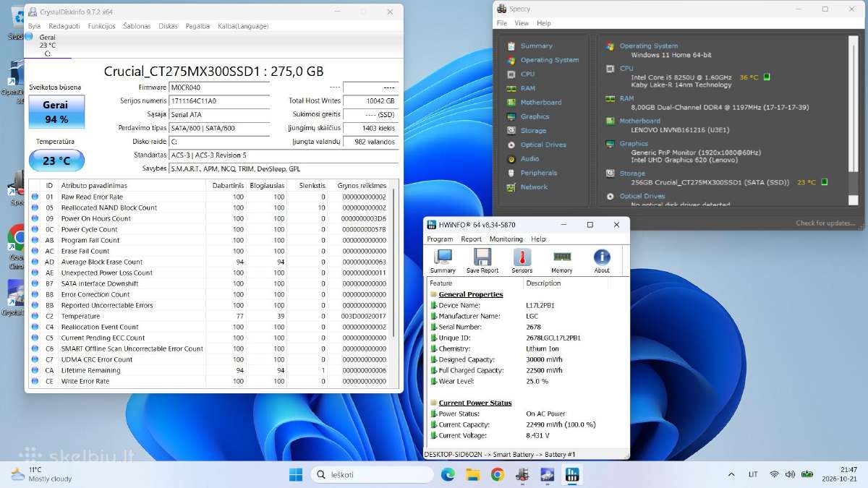868x488 pixels.
Task: Select Summary in the Speccy sidebar
Action: pyautogui.click(x=536, y=46)
